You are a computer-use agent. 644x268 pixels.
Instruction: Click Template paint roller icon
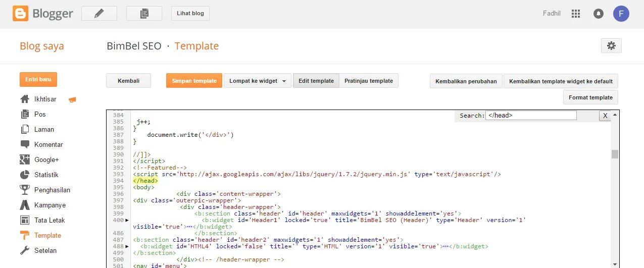coord(24,235)
